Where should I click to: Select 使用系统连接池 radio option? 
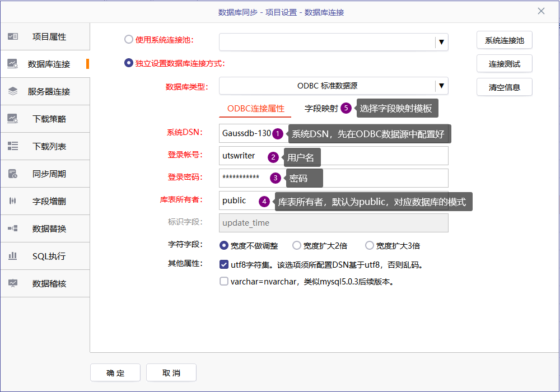(129, 39)
